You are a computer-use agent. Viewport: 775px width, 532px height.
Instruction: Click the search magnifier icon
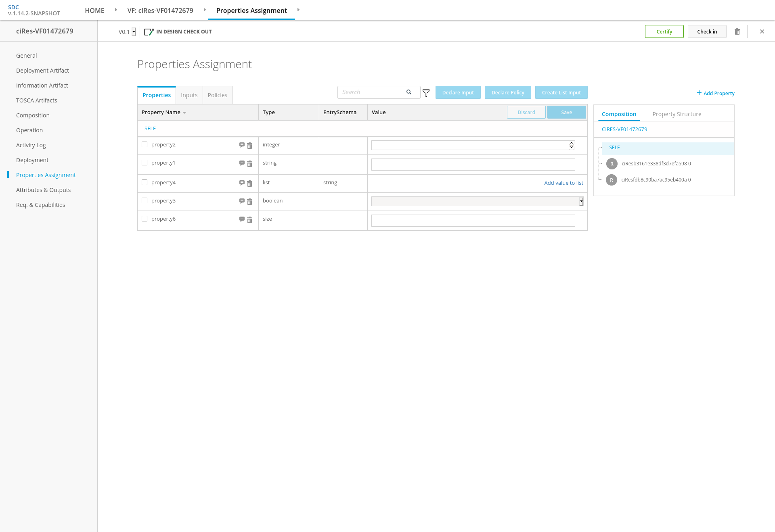tap(409, 92)
